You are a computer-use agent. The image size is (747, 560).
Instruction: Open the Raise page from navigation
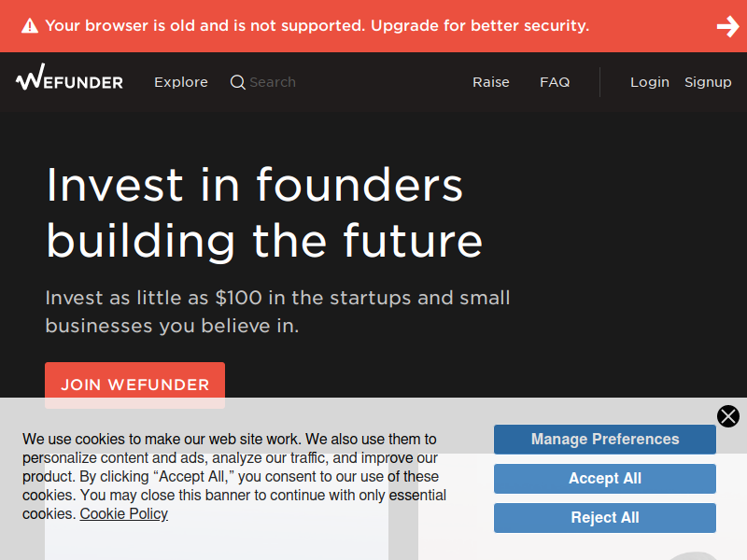[491, 82]
